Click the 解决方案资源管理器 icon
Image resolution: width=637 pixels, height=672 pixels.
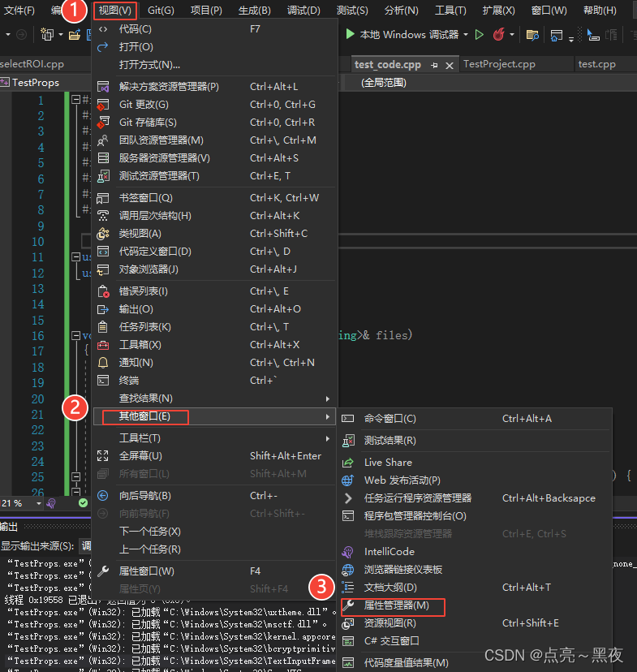click(x=103, y=87)
